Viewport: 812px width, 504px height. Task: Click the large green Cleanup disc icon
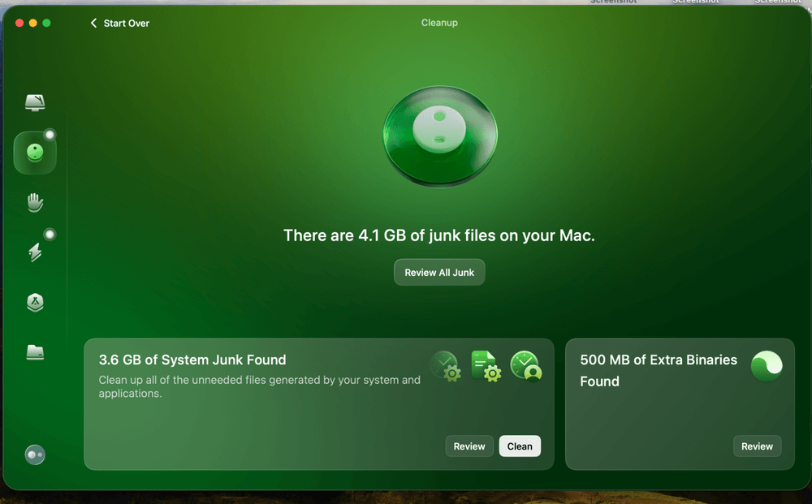439,136
